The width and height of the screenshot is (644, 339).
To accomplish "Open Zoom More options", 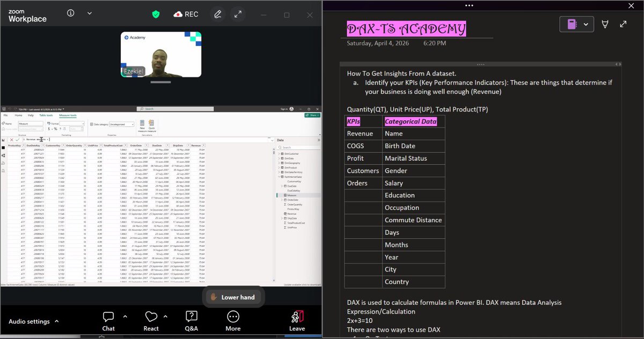I will [233, 320].
